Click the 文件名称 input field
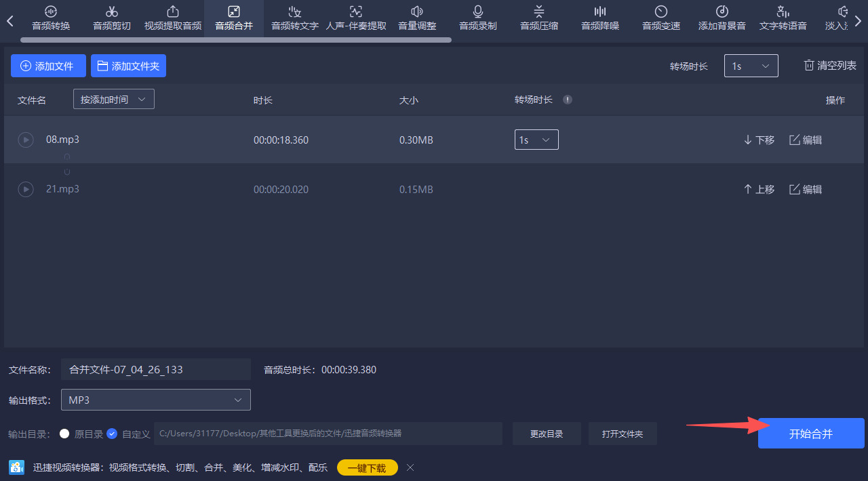868x481 pixels. [x=155, y=369]
